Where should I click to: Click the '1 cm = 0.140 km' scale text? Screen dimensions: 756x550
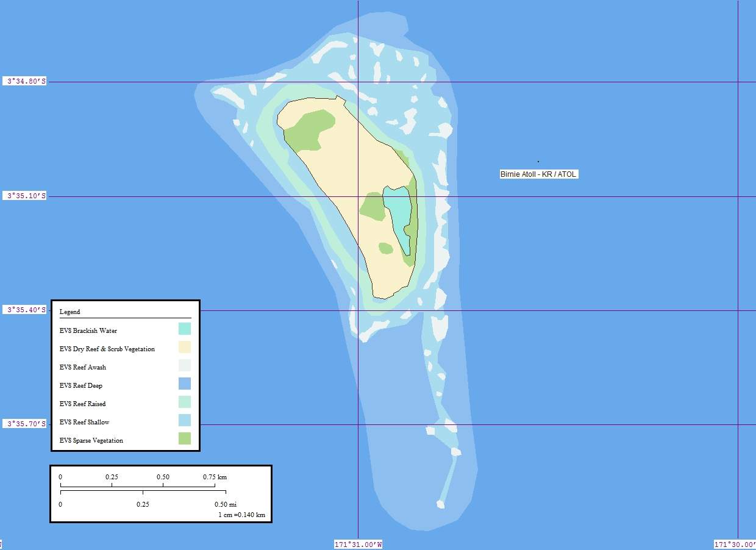pos(241,515)
